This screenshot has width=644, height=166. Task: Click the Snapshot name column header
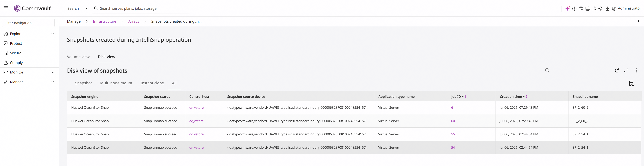coord(585,97)
